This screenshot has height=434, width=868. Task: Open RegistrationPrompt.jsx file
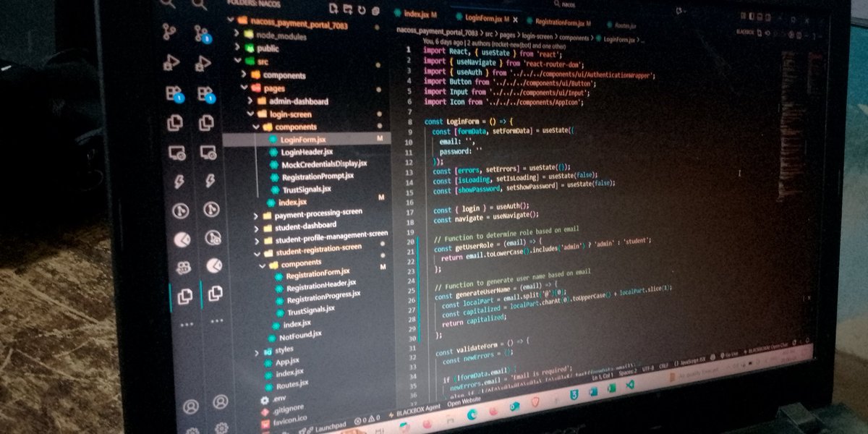318,176
